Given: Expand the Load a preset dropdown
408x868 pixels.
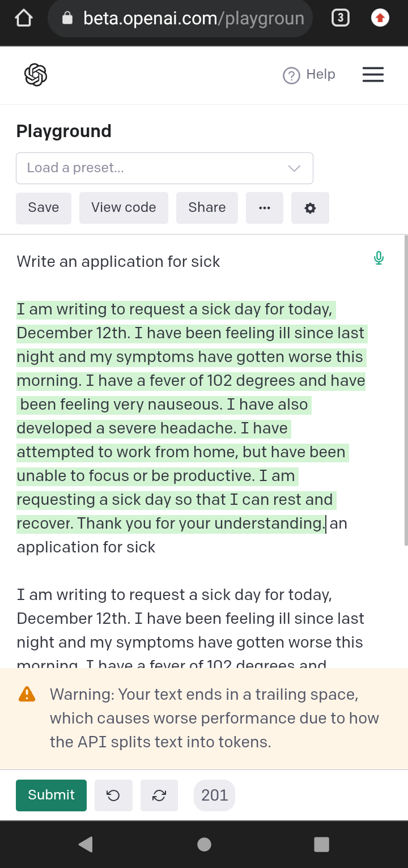Looking at the screenshot, I should (164, 168).
